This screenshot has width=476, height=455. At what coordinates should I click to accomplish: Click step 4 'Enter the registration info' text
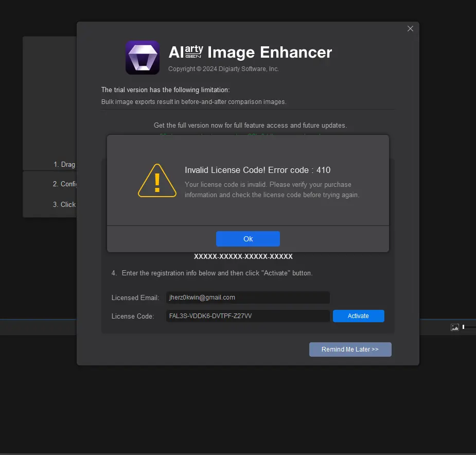(217, 273)
